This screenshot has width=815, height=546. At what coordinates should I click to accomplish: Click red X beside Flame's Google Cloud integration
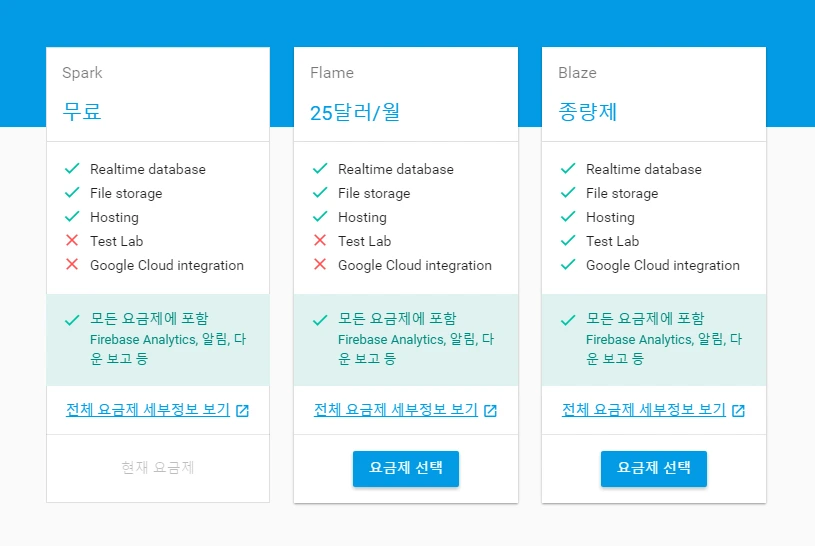320,265
